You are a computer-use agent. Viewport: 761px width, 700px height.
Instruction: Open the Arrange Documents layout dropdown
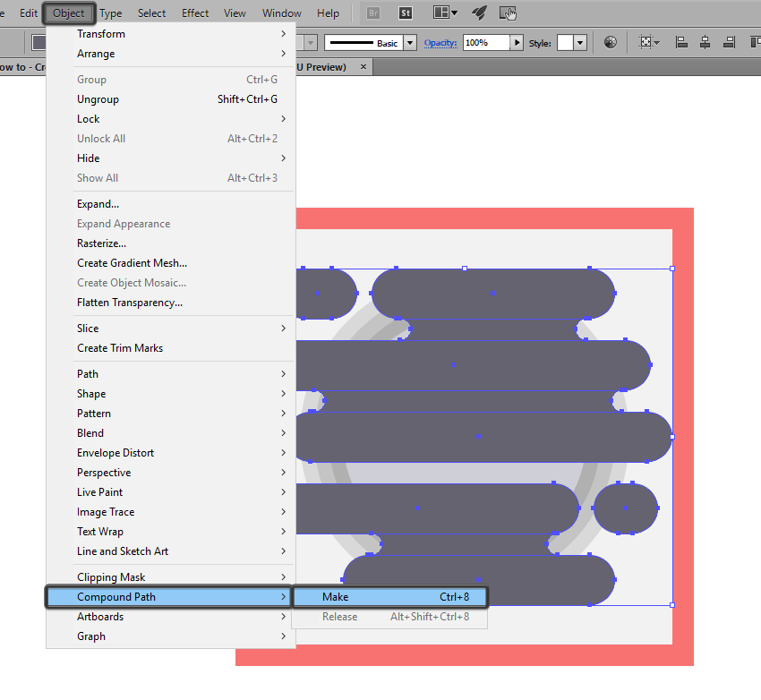pos(445,13)
